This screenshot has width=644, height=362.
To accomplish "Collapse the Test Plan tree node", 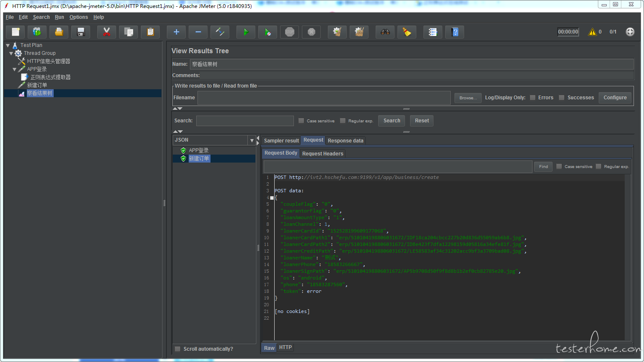I will tap(8, 45).
